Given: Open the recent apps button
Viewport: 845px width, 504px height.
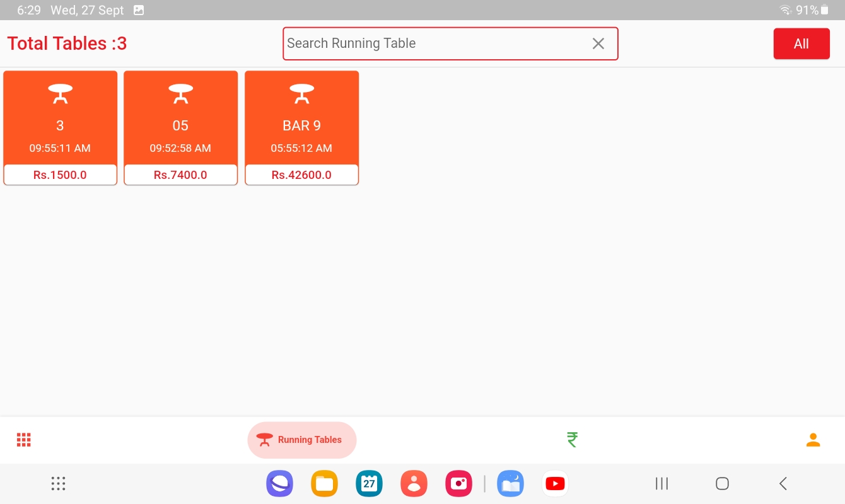Looking at the screenshot, I should coord(661,483).
